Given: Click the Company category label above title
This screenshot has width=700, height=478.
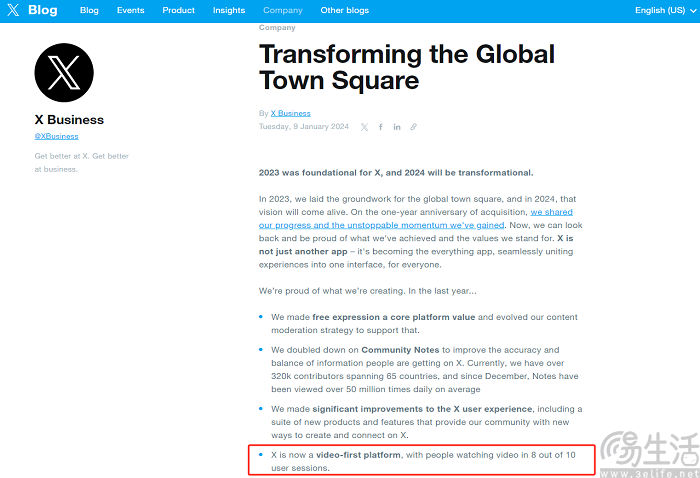Looking at the screenshot, I should click(277, 28).
